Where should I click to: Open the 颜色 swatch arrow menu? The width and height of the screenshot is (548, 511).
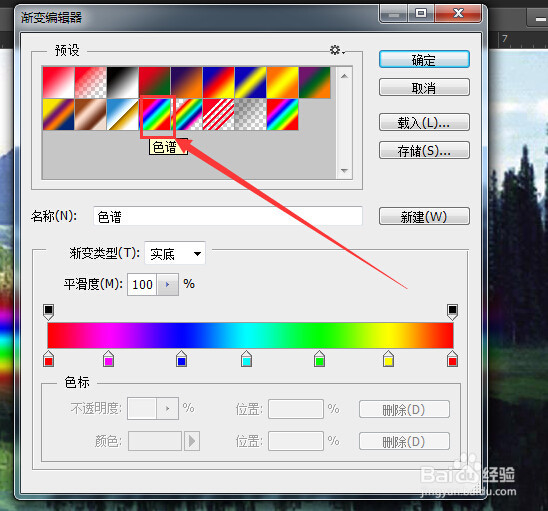pyautogui.click(x=192, y=441)
